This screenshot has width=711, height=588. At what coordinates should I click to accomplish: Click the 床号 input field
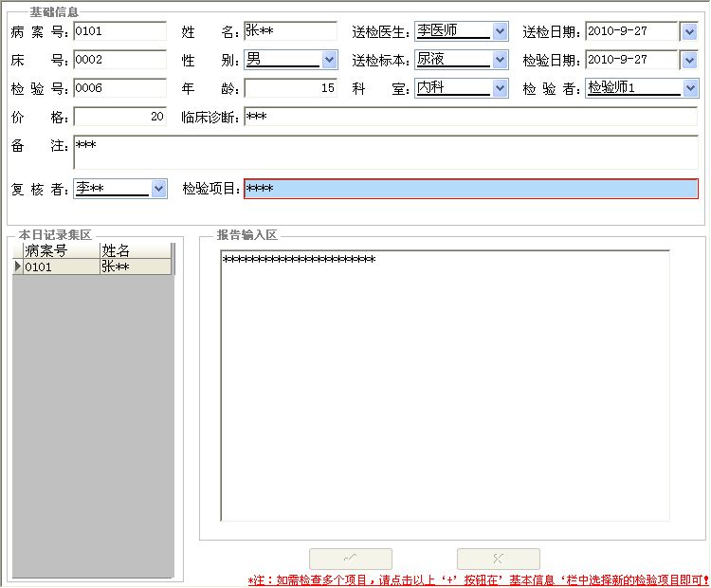(119, 60)
